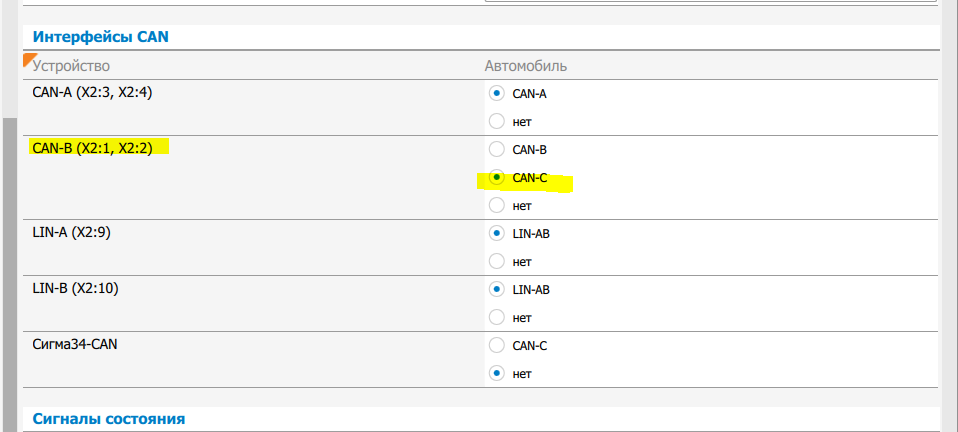Select highlighted CAN-C radio button
Viewport: 958px width, 432px height.
pos(496,178)
